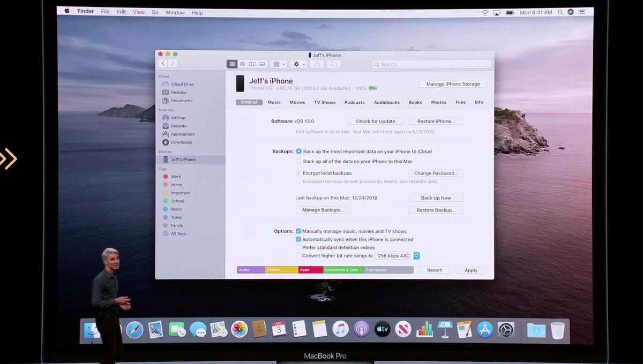Image resolution: width=643 pixels, height=364 pixels.
Task: Click Restore iPhone... button
Action: 436,122
